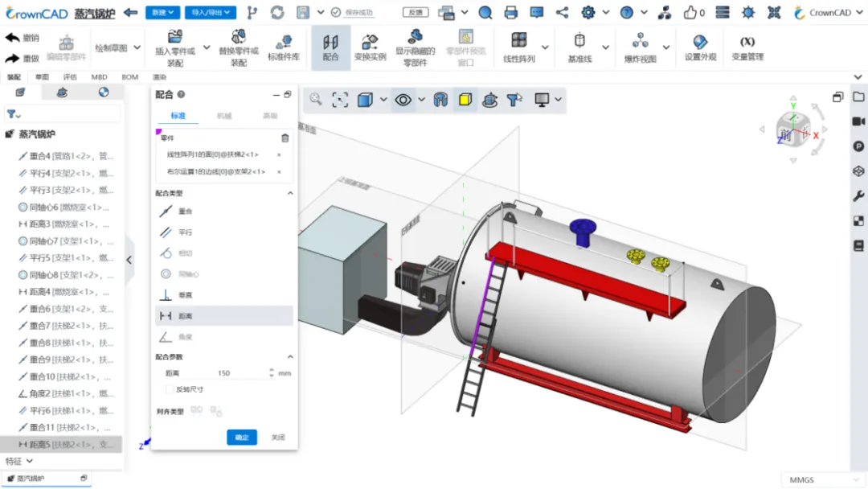Viewport: 868px width, 489px height.
Task: Click the selection filter funnel in viewport toolbar
Action: pos(514,100)
